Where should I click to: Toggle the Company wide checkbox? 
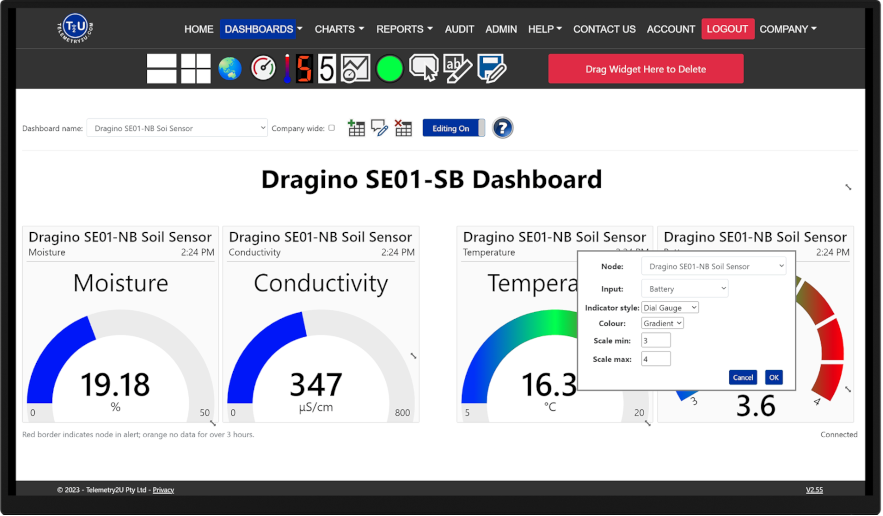(x=332, y=128)
